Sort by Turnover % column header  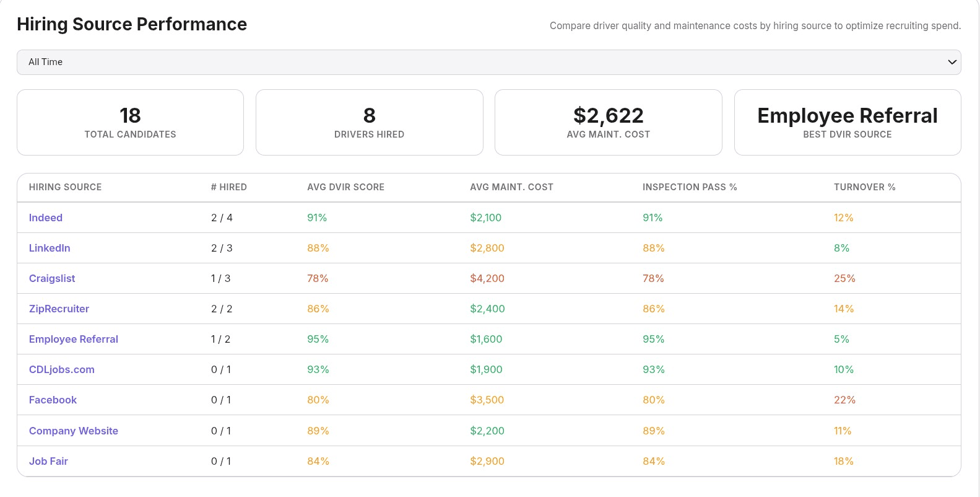coord(864,187)
